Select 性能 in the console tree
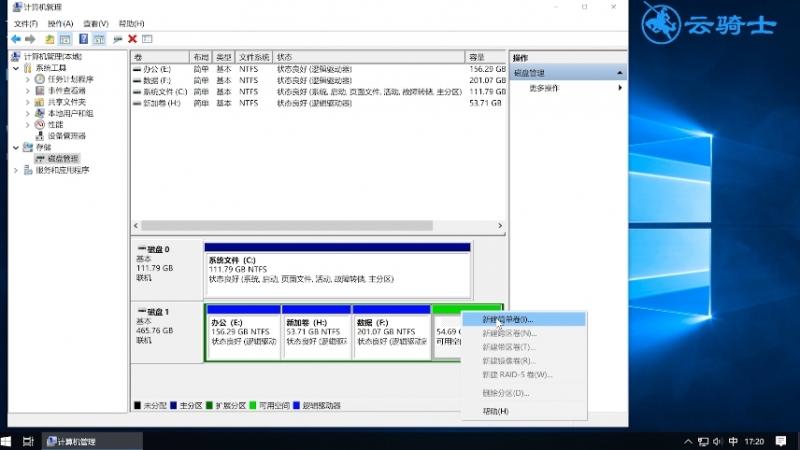The image size is (800, 450). [55, 124]
